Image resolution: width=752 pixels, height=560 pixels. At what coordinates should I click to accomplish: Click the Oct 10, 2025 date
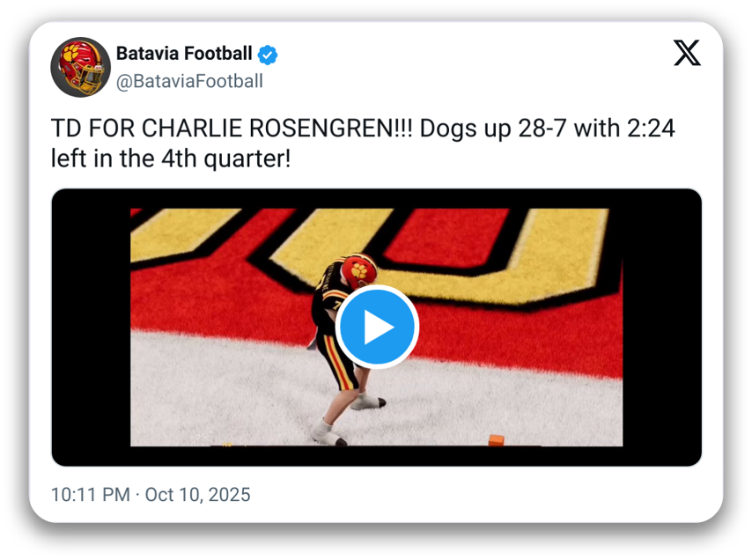click(x=198, y=494)
